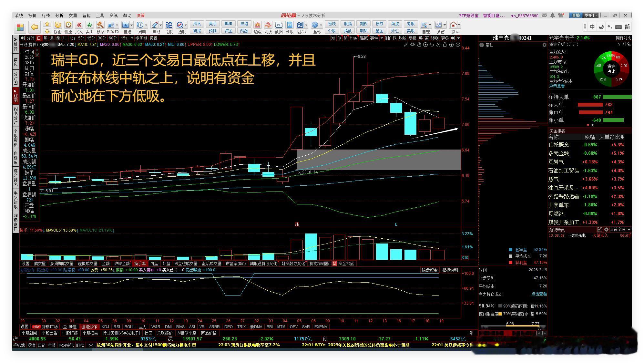Expand the 周期 period dropdown arrow
The height and width of the screenshot is (363, 644).
click(146, 25)
